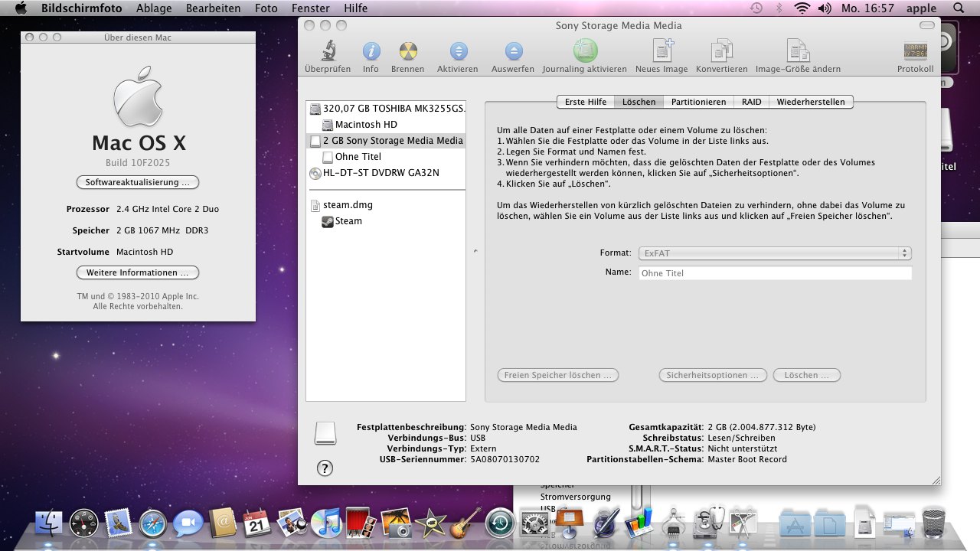Click Journaling aktivieren toolbar icon

tap(585, 51)
